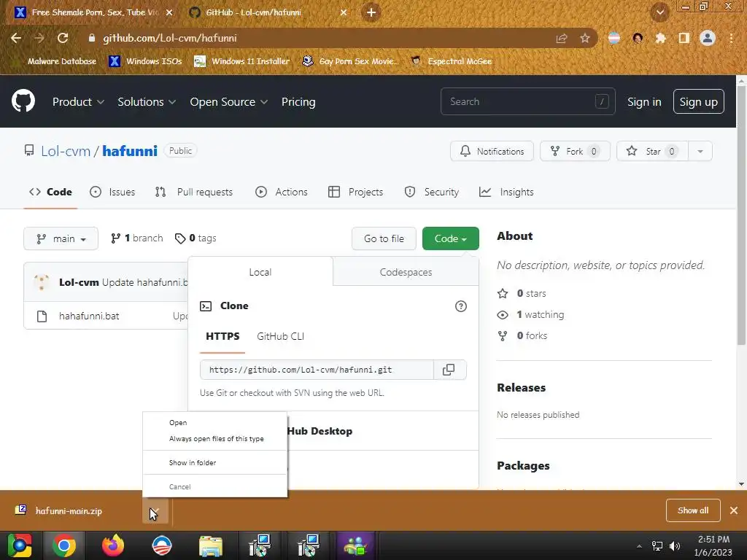Open the Insights repository tab
The image size is (747, 560).
point(506,192)
